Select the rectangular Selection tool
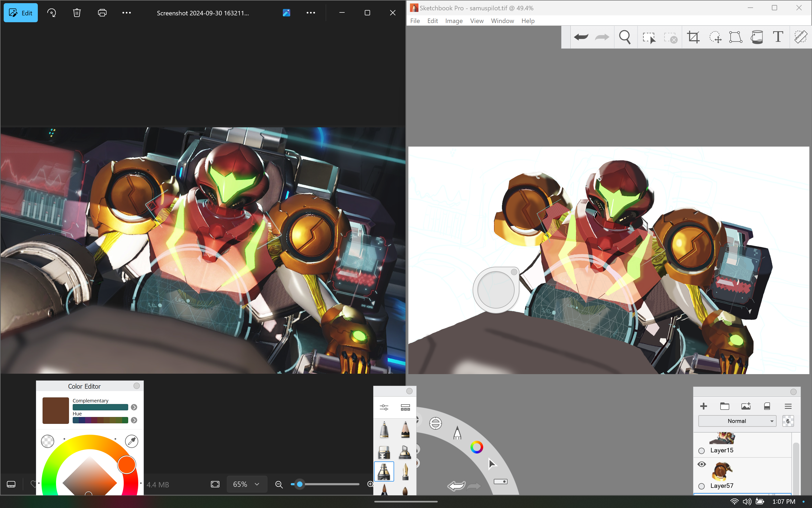812x508 pixels. 649,38
